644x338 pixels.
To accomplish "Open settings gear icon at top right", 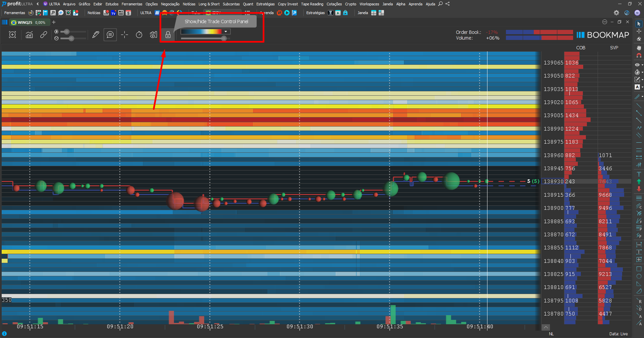I will pos(616,13).
